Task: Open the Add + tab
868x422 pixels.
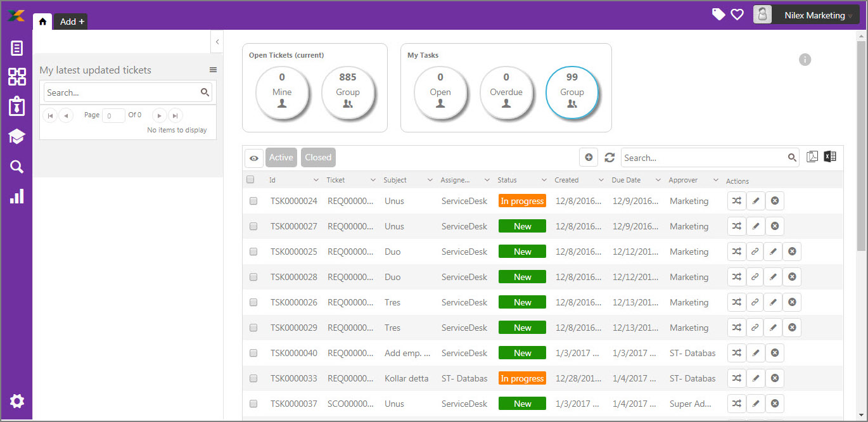Action: pos(71,22)
